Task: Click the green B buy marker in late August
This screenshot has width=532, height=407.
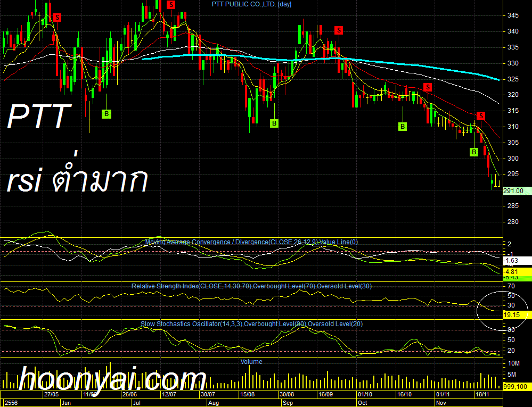Action: click(x=274, y=123)
